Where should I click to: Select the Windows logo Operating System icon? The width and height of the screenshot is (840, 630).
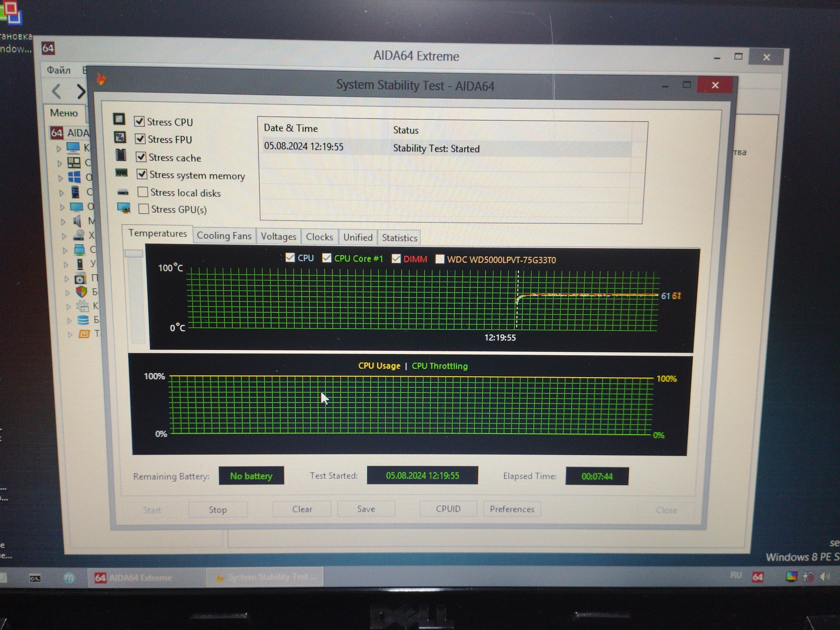[74, 177]
